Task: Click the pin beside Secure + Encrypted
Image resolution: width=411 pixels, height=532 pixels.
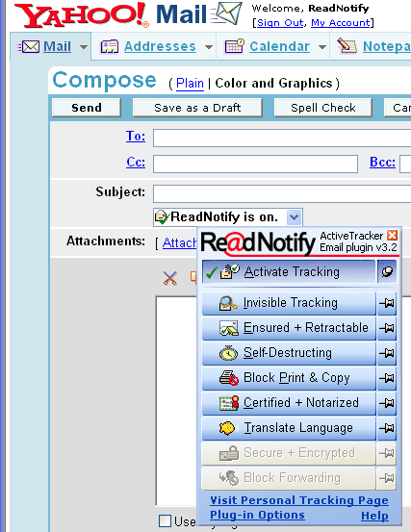Action: point(387,452)
